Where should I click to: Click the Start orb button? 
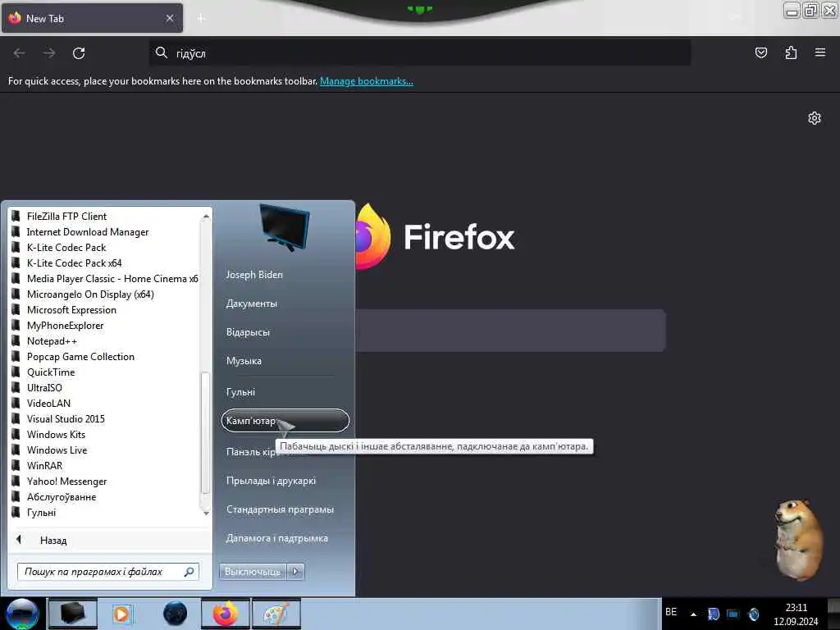(x=22, y=614)
